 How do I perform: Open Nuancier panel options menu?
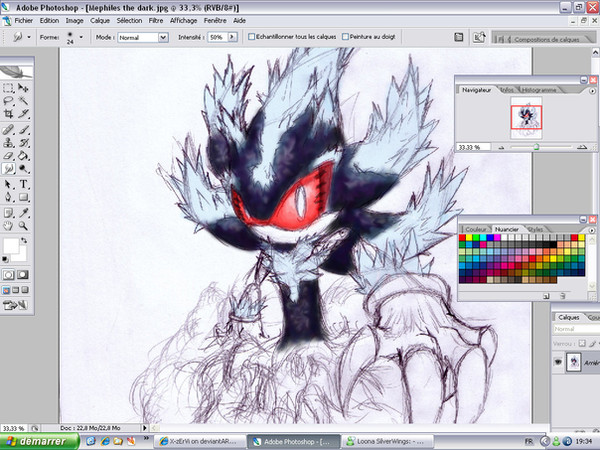pyautogui.click(x=592, y=230)
